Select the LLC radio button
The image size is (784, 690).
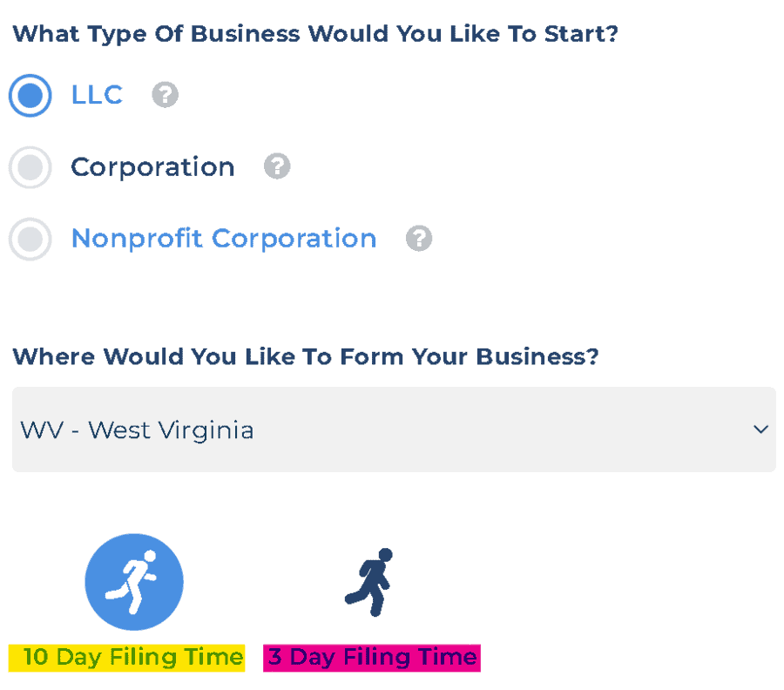(x=30, y=95)
